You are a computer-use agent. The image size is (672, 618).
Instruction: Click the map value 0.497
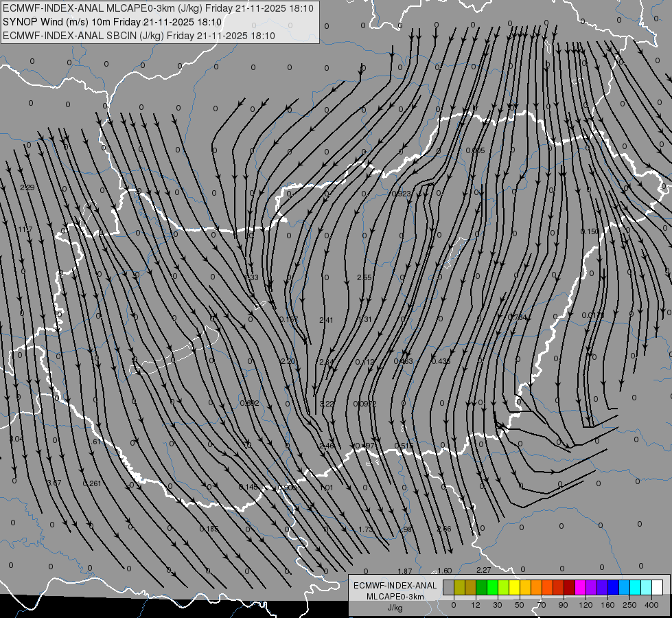[x=364, y=446]
